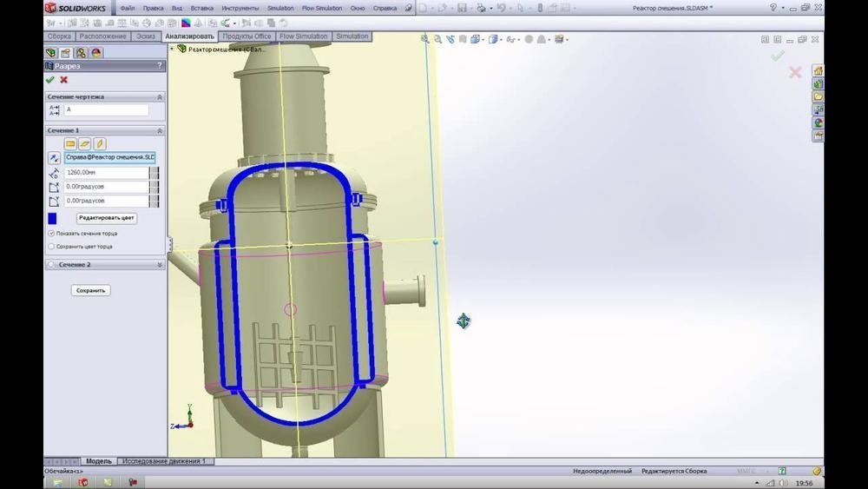Open File Explorer folder icon in task pane

click(x=818, y=96)
